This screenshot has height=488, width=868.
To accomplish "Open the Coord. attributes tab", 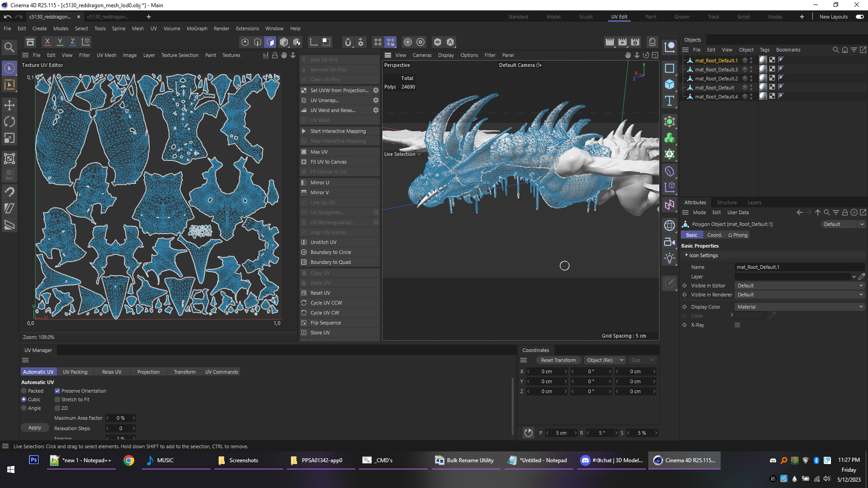I will click(714, 235).
